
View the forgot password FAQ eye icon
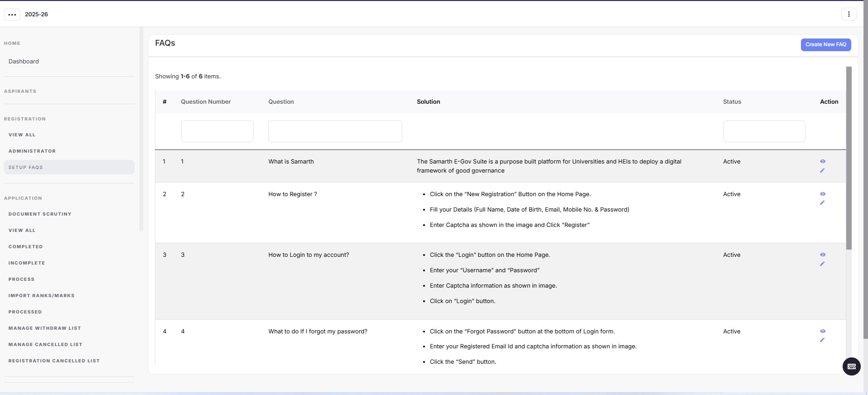click(x=823, y=331)
